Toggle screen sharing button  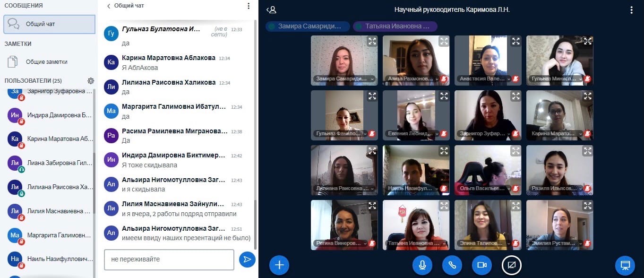[511, 265]
